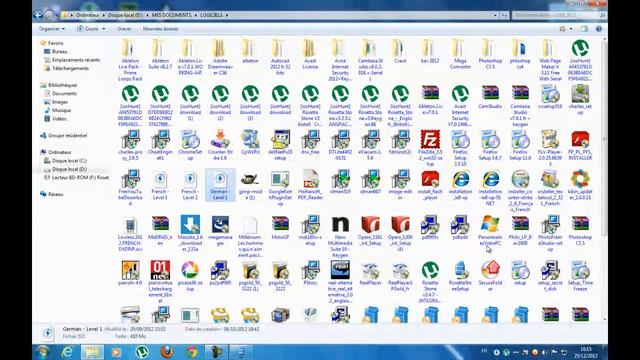Select Groupe résidentiel in the sidebar
The height and width of the screenshot is (360, 640).
coord(68,136)
